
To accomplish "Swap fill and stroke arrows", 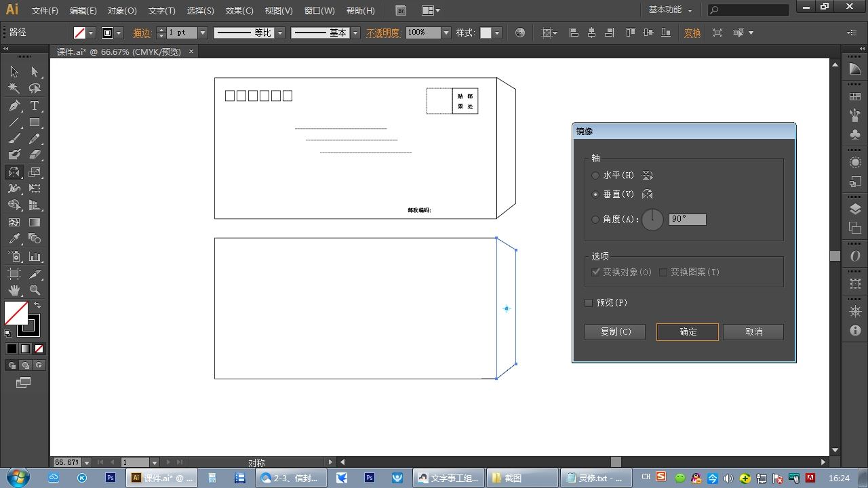I will pyautogui.click(x=37, y=306).
